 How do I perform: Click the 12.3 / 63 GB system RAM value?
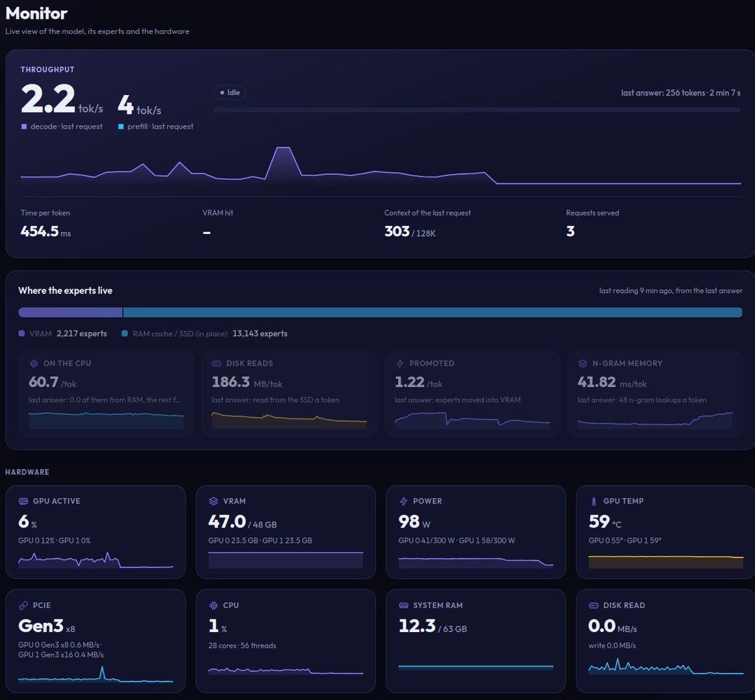[x=433, y=626]
